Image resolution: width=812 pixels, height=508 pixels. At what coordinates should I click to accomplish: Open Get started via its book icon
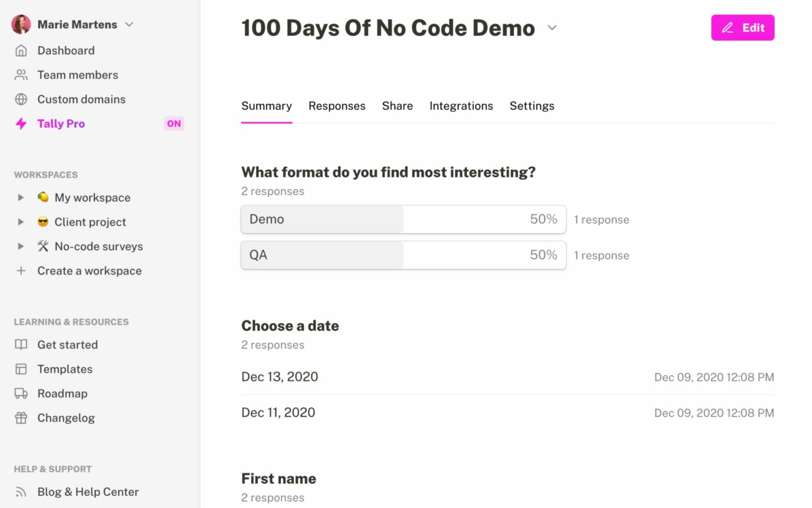(x=21, y=344)
